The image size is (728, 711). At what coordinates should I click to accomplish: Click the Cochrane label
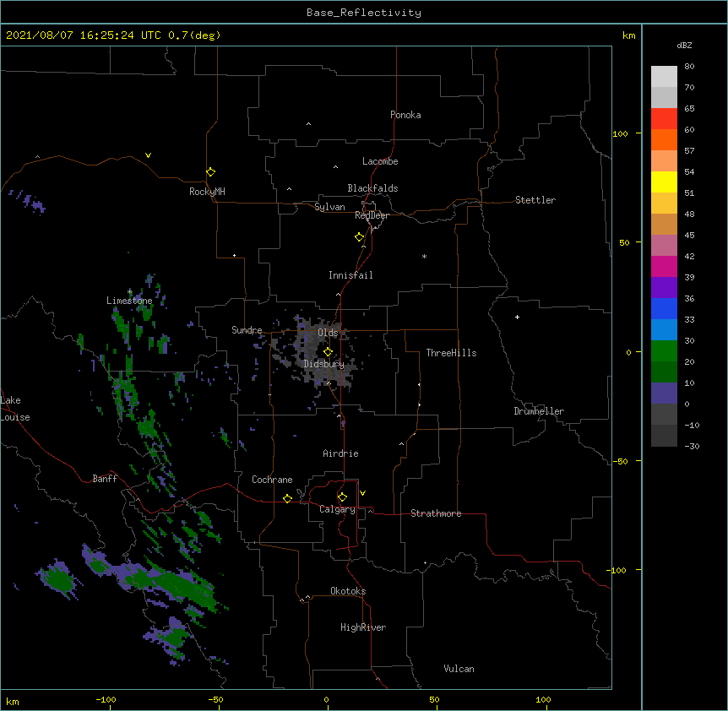tap(272, 480)
